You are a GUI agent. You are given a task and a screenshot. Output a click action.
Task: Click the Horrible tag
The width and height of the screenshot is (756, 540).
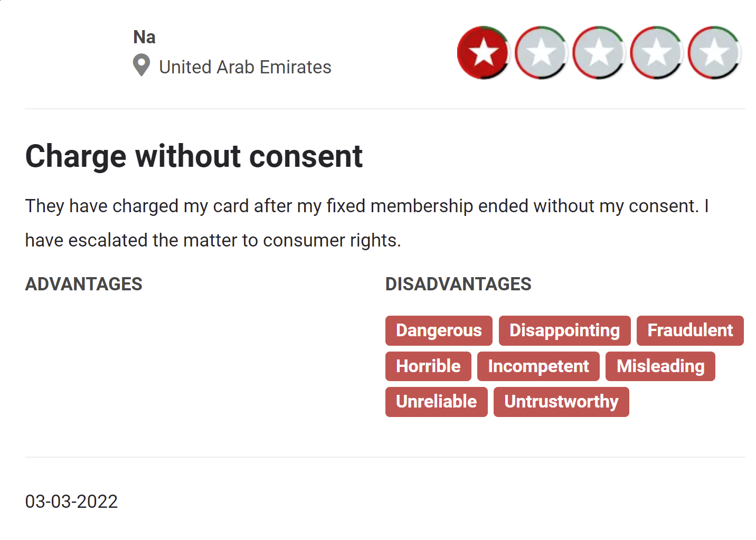(428, 366)
